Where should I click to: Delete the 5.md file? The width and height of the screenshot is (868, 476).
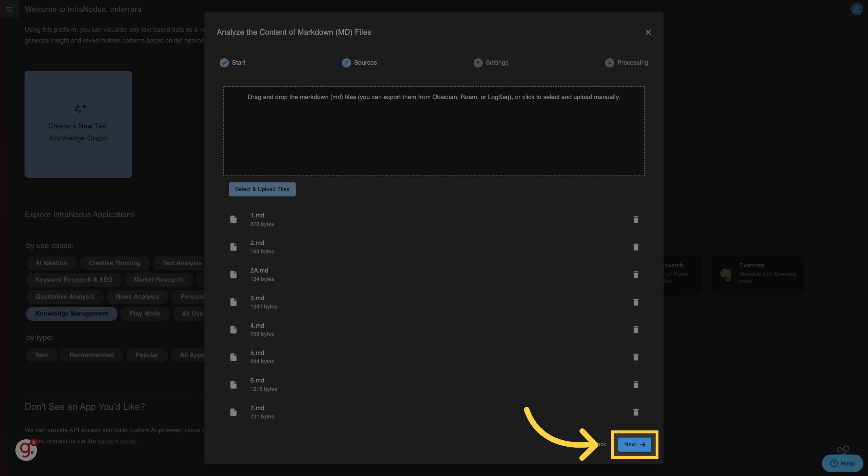(x=635, y=357)
